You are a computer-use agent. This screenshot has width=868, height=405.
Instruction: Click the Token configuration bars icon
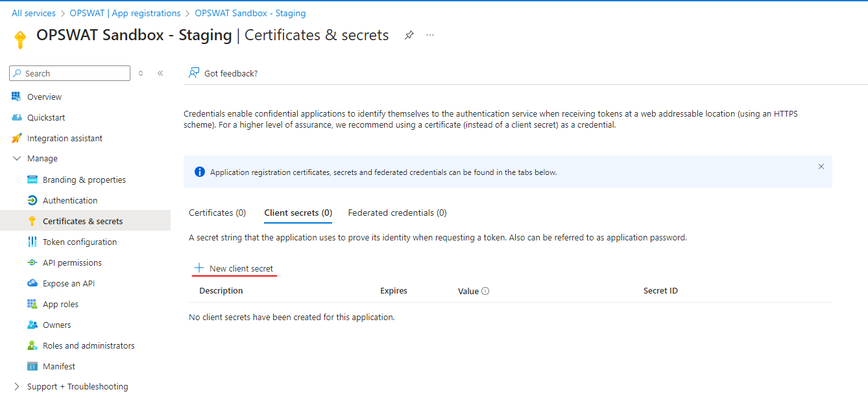point(32,242)
